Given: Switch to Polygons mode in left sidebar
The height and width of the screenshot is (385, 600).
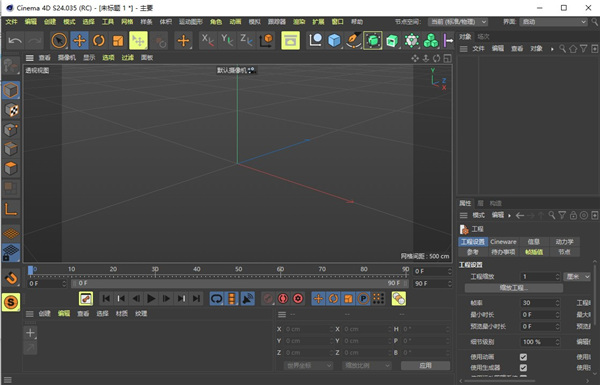Looking at the screenshot, I should pos(11,168).
